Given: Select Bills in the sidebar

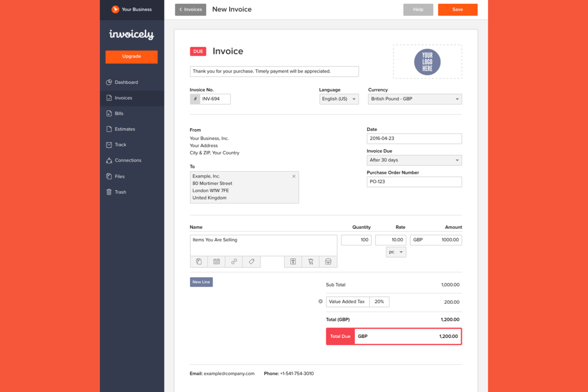Looking at the screenshot, I should coord(118,114).
